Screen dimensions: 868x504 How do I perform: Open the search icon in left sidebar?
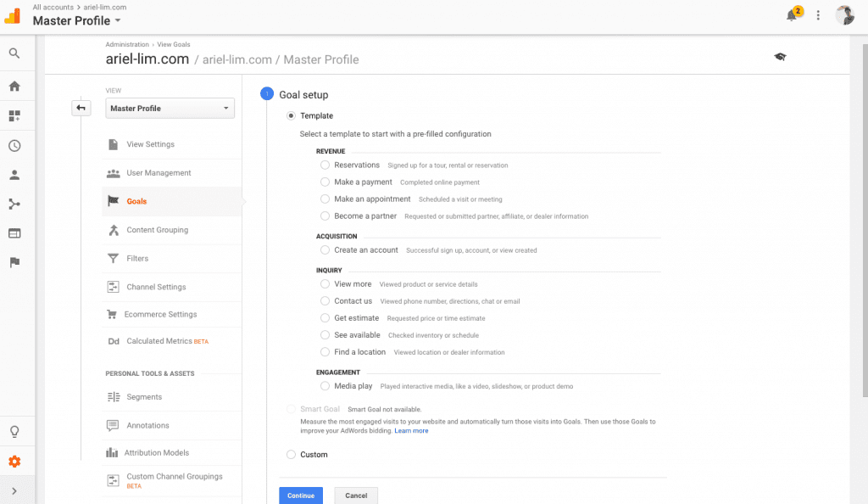14,53
